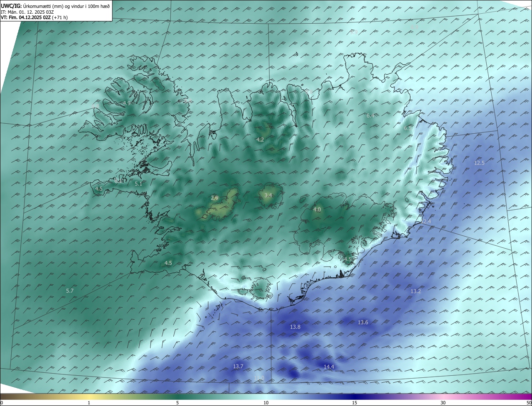Click the 4.5 value beside the 5.1 label
The image size is (532, 406).
(x=99, y=188)
